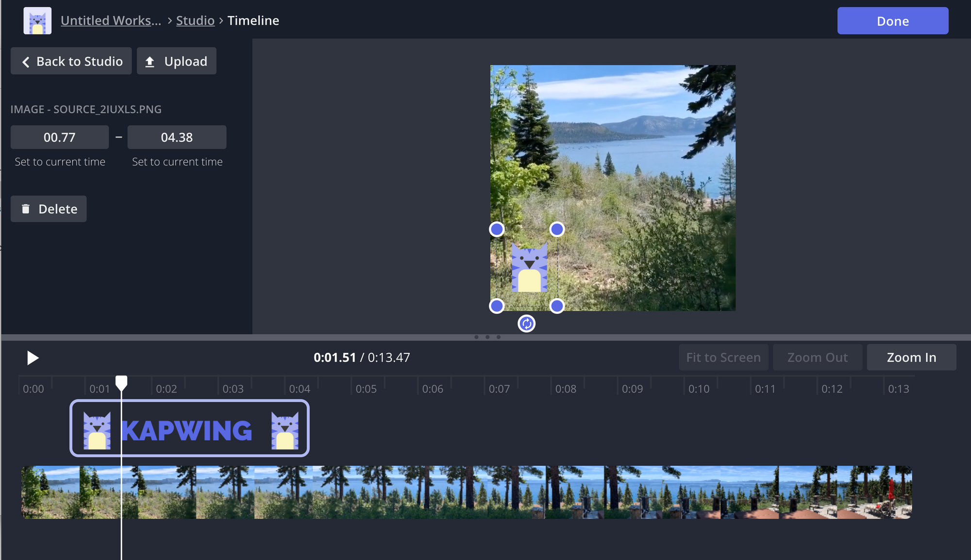Go to Studio breadcrumb link
Viewport: 971px width, 560px height.
(x=195, y=21)
